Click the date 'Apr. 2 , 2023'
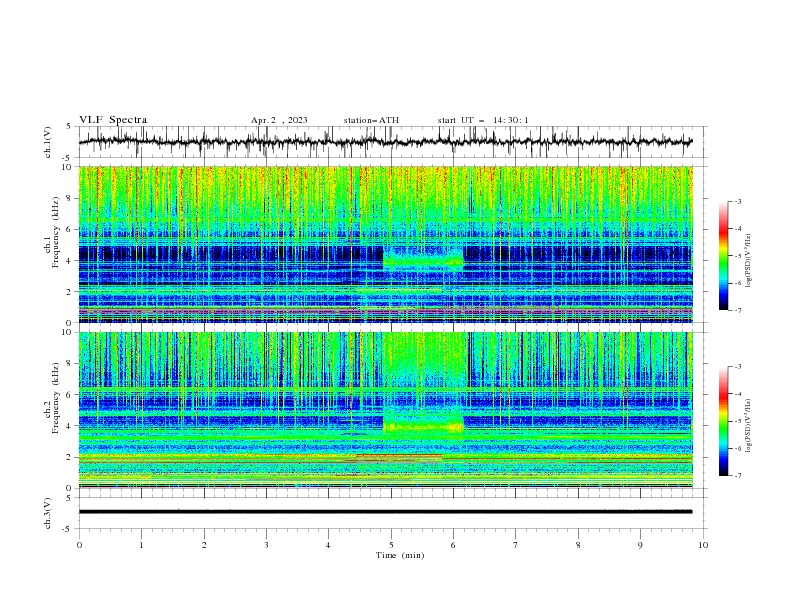Screen dimensions: 792x612 coord(279,120)
